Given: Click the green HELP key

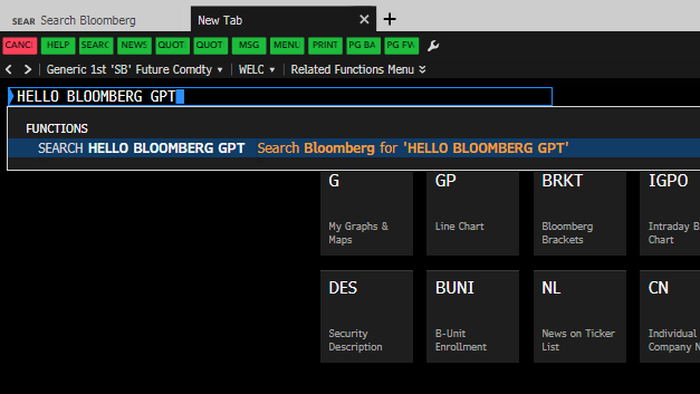Looking at the screenshot, I should (x=58, y=45).
